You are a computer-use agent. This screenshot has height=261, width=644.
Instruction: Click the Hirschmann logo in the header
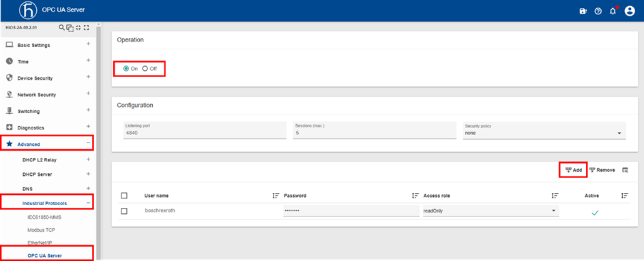point(29,11)
